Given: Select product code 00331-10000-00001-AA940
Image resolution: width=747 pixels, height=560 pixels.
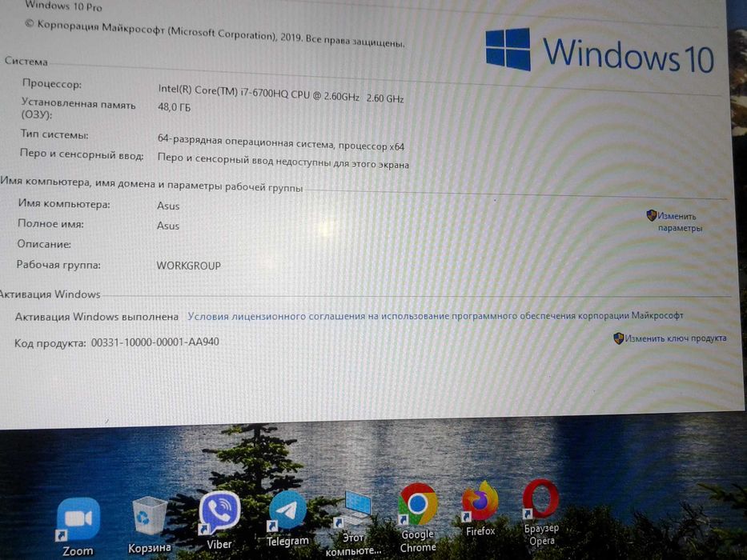Looking at the screenshot, I should (155, 342).
